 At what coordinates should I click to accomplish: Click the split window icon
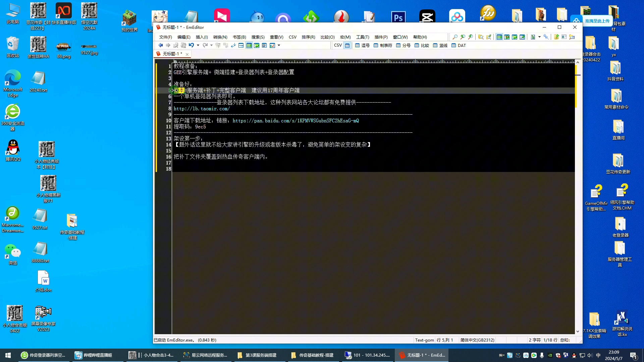tap(241, 45)
